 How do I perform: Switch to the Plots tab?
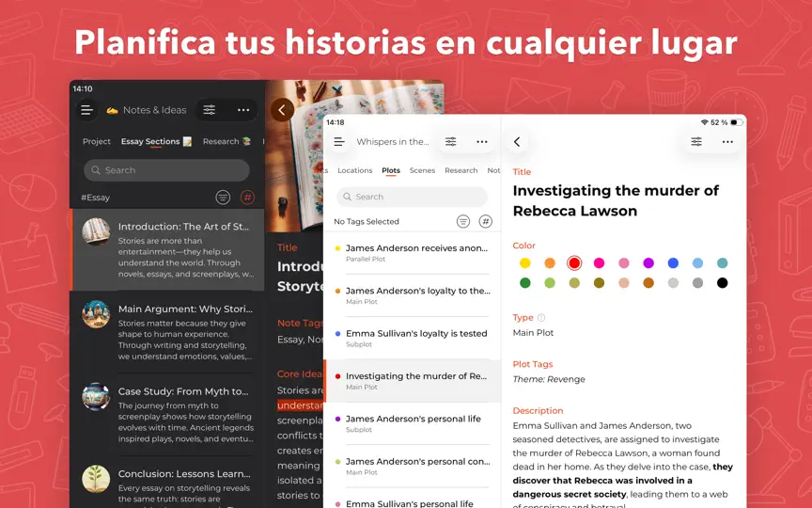pyautogui.click(x=391, y=170)
